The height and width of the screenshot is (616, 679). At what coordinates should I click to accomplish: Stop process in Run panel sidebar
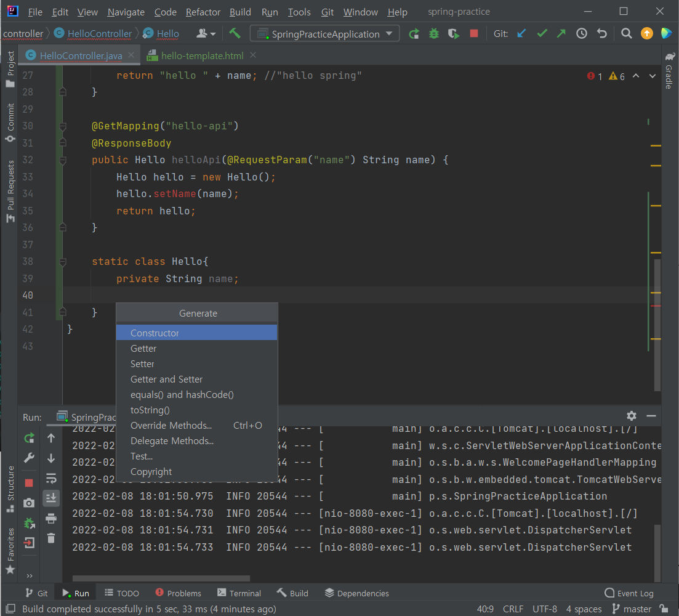point(29,482)
